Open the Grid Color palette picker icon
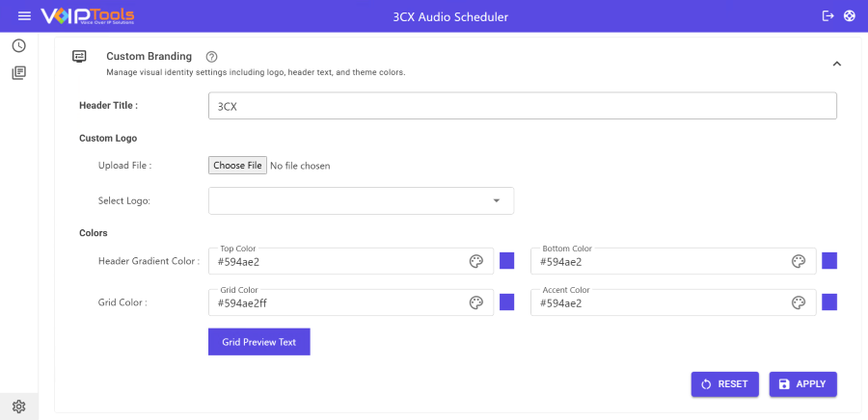Viewport: 868px width, 420px height. 475,302
